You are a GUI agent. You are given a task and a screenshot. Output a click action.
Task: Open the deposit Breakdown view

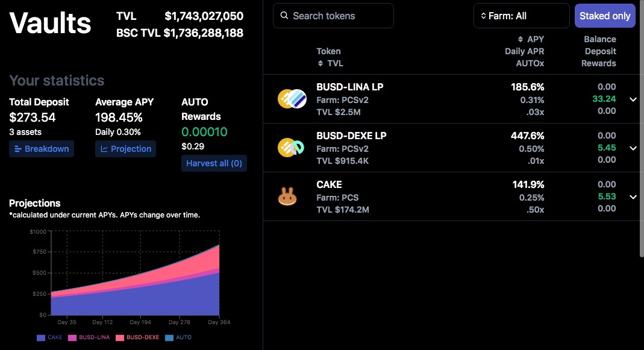click(x=42, y=149)
